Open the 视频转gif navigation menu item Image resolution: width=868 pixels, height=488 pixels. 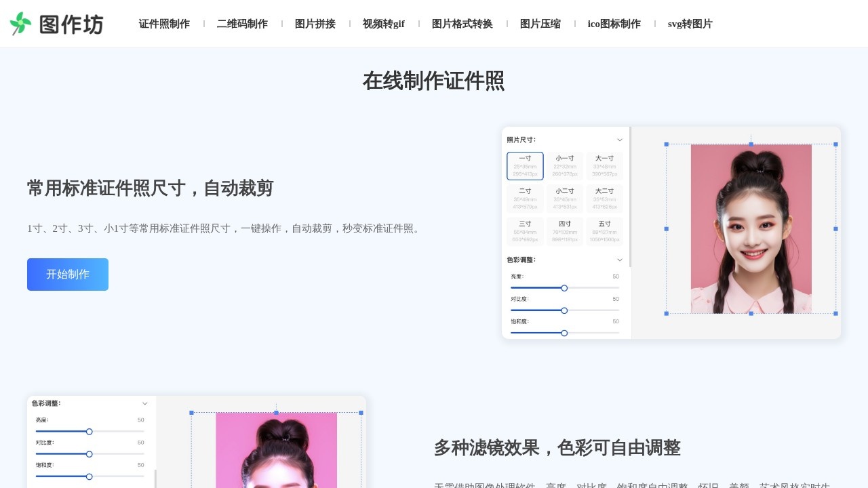tap(384, 24)
